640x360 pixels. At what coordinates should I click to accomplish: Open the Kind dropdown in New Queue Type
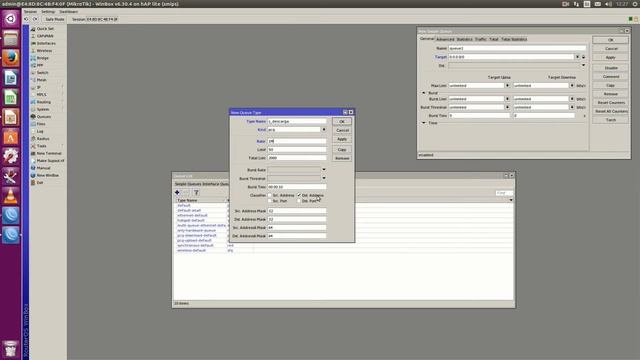click(324, 129)
